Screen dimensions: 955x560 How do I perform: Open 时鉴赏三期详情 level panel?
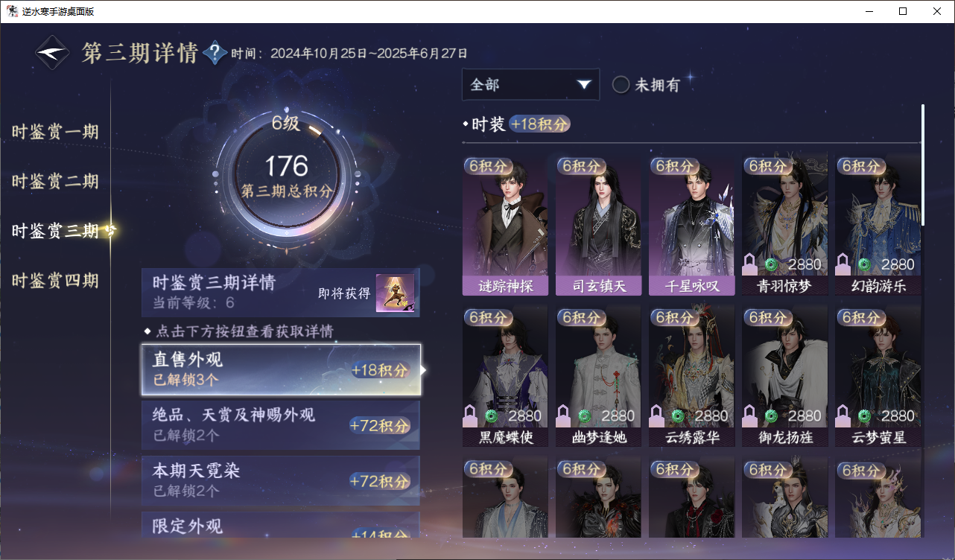tap(281, 293)
